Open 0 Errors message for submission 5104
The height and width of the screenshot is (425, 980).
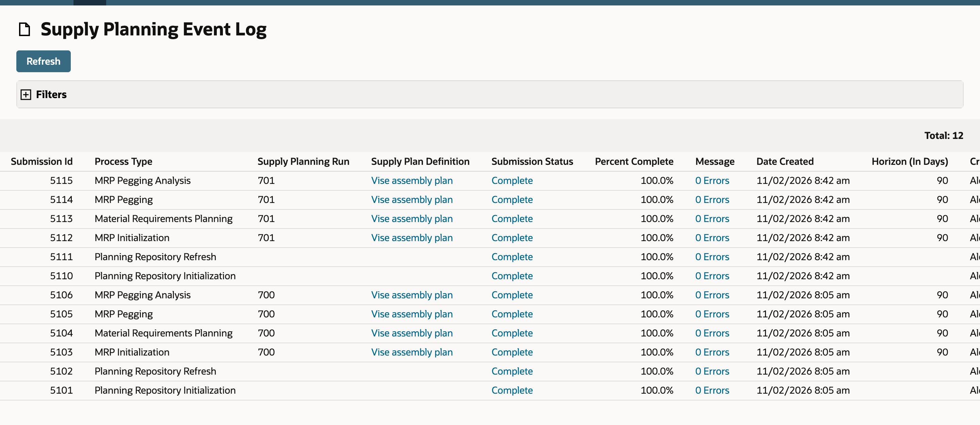[x=712, y=333]
